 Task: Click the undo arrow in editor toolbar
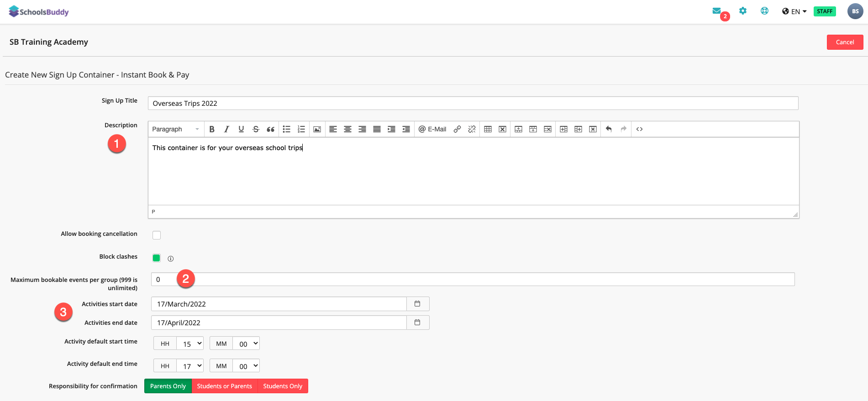(x=609, y=129)
